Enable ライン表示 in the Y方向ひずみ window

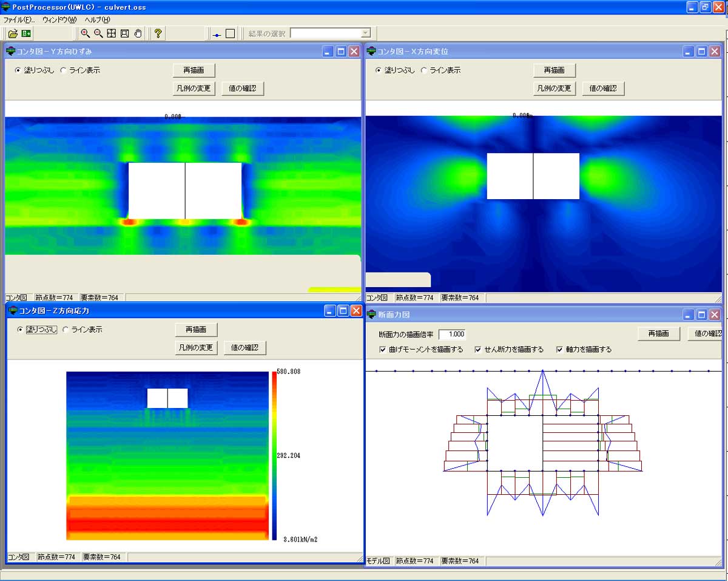click(x=64, y=70)
